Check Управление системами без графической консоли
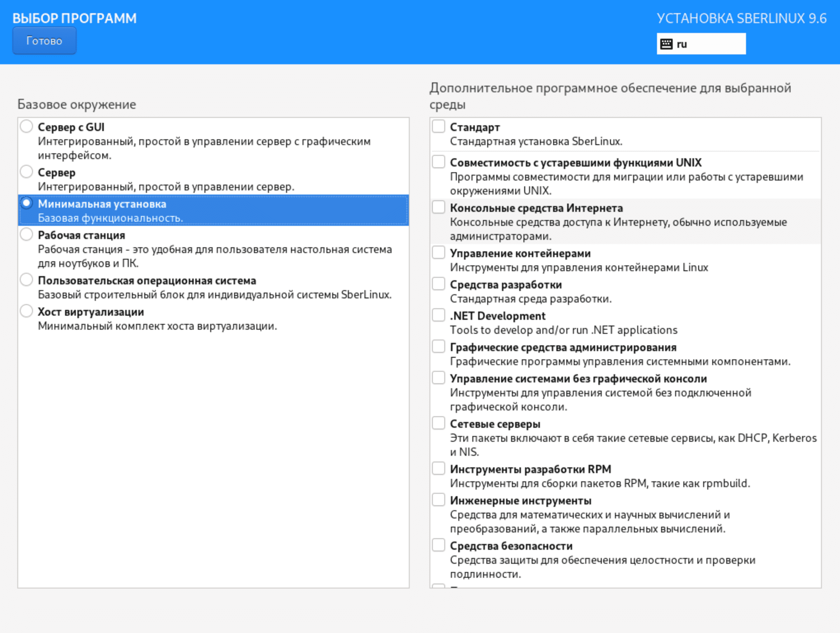This screenshot has height=633, width=840. click(439, 378)
